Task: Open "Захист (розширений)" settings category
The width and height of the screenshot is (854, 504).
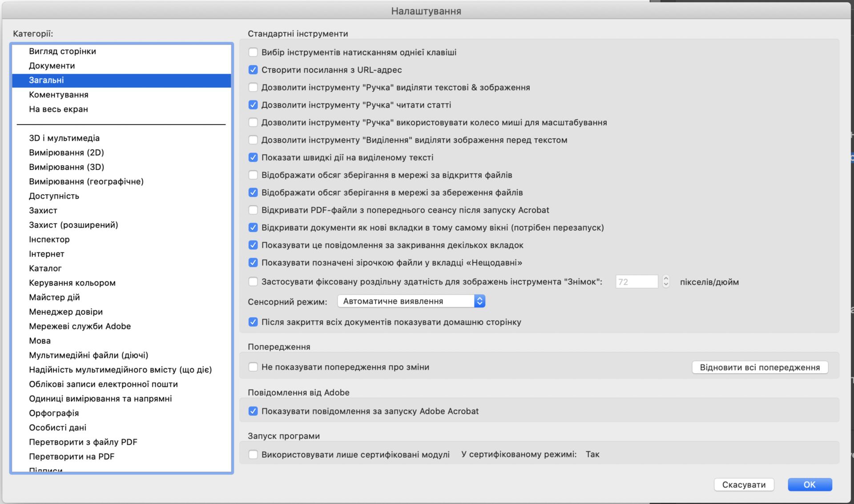Action: click(74, 224)
